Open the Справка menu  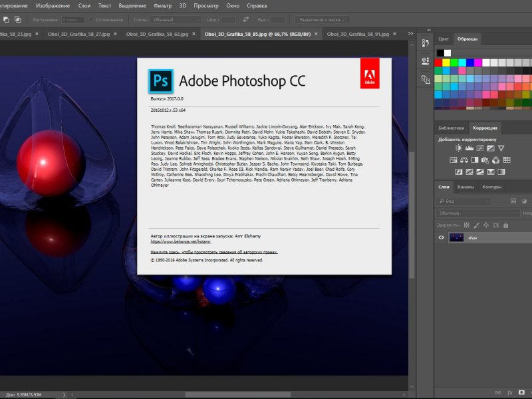(257, 6)
